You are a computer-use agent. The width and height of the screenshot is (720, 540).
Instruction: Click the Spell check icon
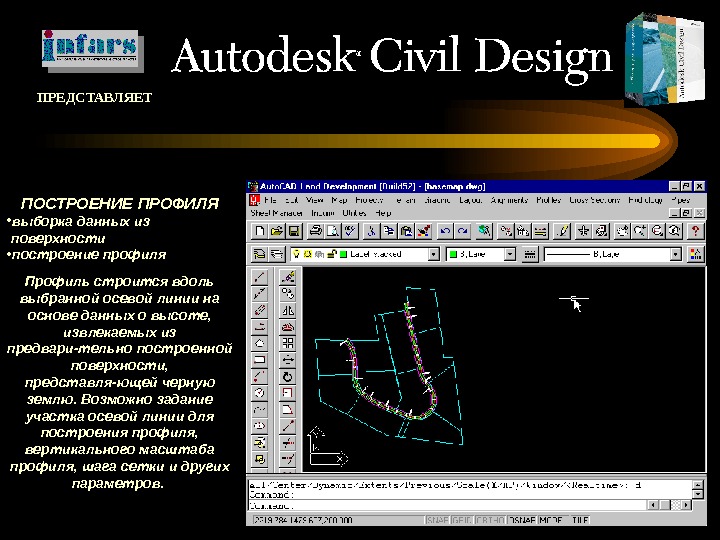(x=350, y=231)
